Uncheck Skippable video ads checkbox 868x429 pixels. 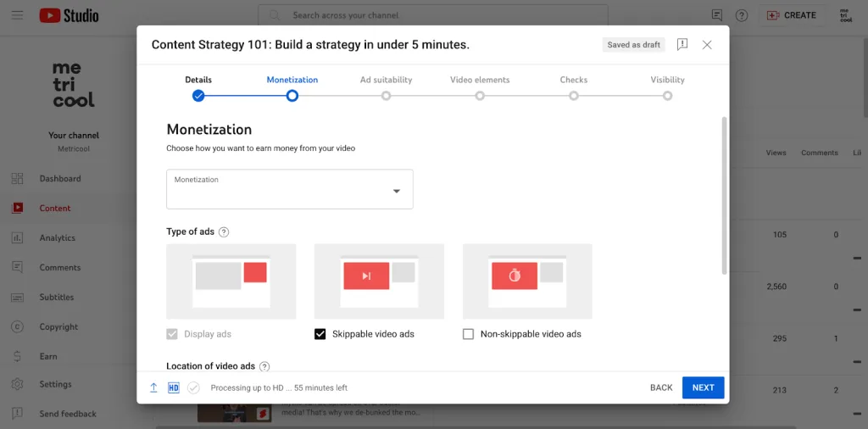tap(320, 334)
